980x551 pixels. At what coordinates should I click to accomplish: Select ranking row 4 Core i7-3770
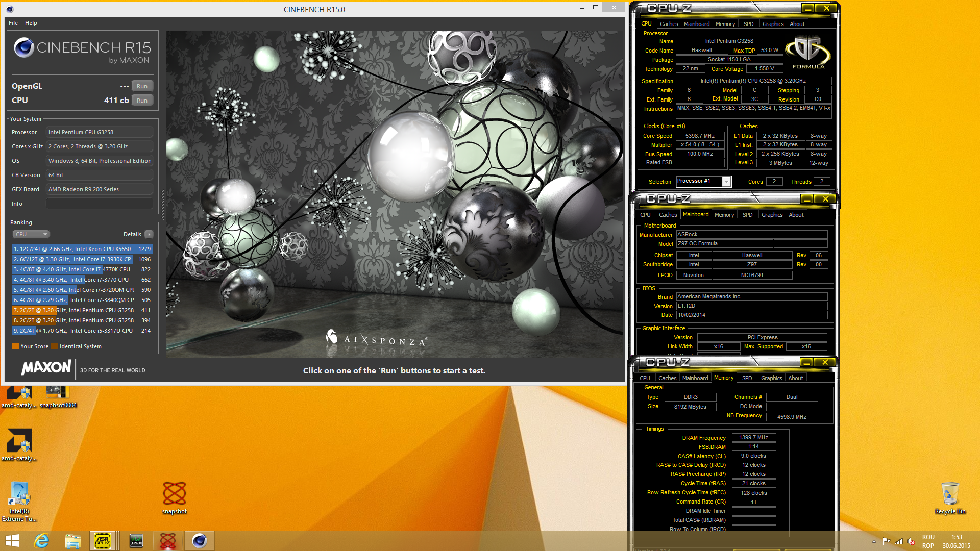(82, 280)
